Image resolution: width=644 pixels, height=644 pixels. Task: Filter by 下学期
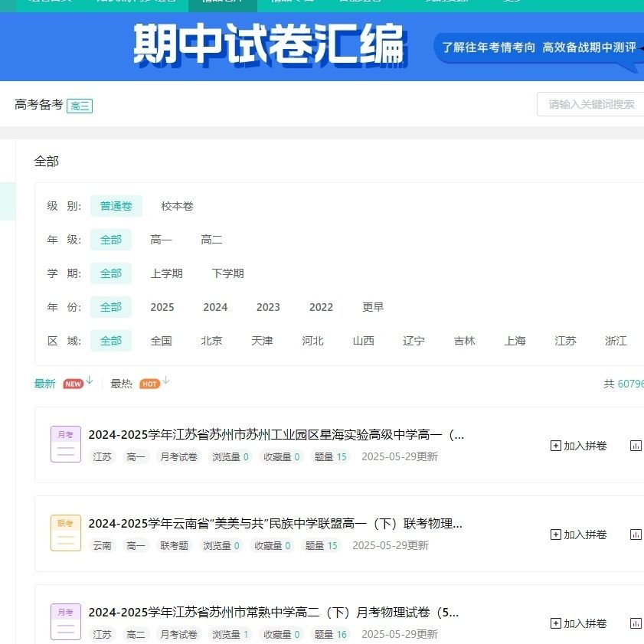click(228, 273)
